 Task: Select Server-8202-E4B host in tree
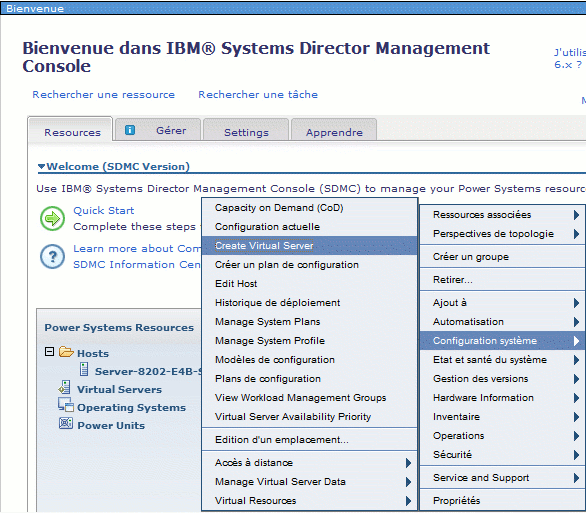pyautogui.click(x=148, y=371)
